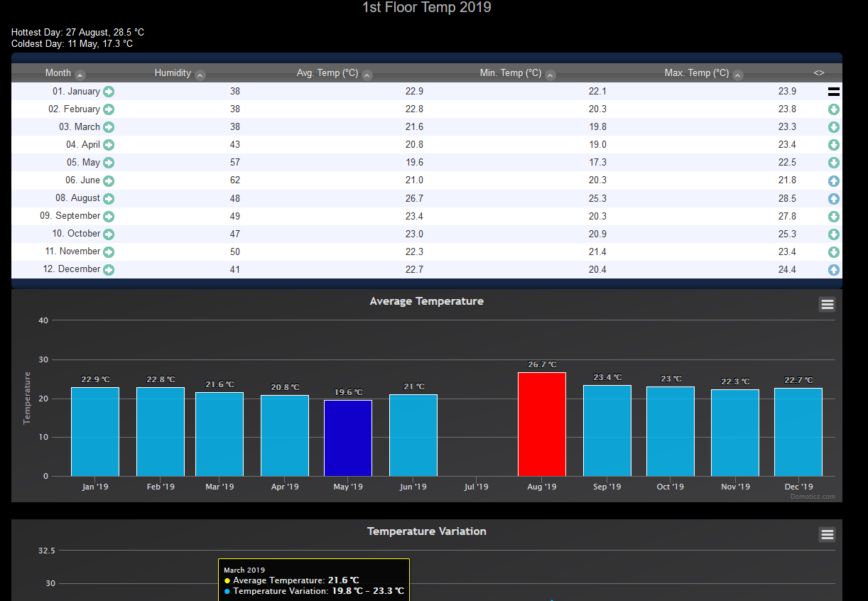The width and height of the screenshot is (868, 601).
Task: Click the Domoticz.com credit link
Action: coord(813,497)
